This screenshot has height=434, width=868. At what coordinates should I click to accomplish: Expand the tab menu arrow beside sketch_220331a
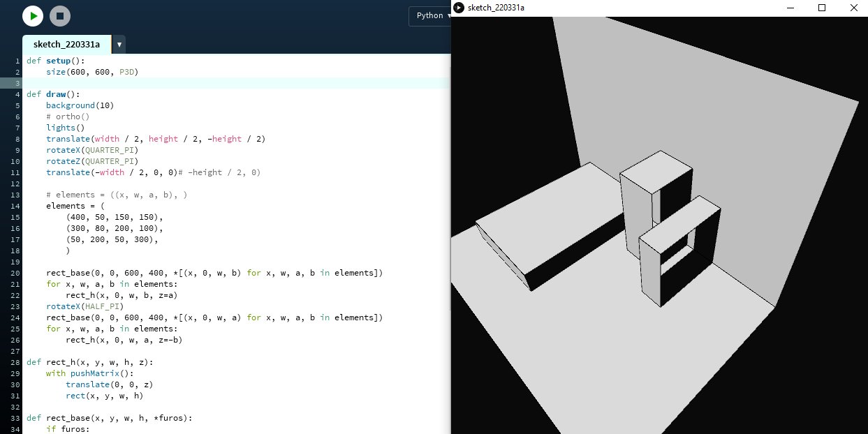[119, 45]
